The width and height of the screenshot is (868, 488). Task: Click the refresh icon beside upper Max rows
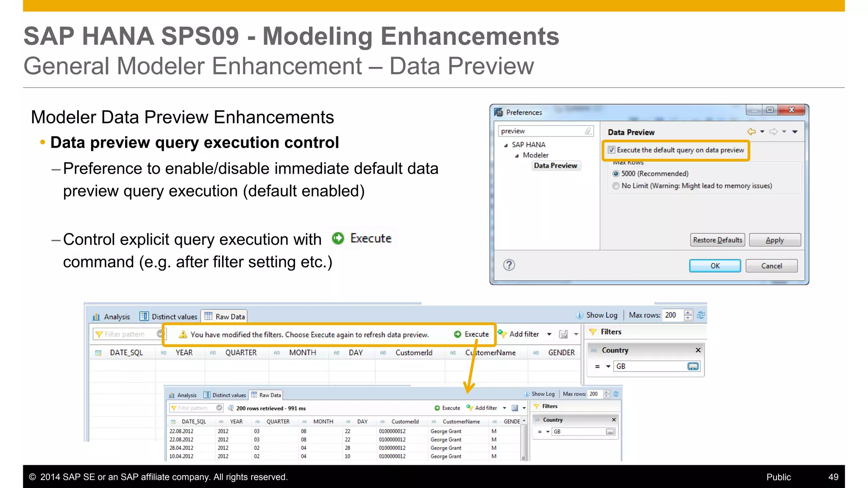point(701,315)
